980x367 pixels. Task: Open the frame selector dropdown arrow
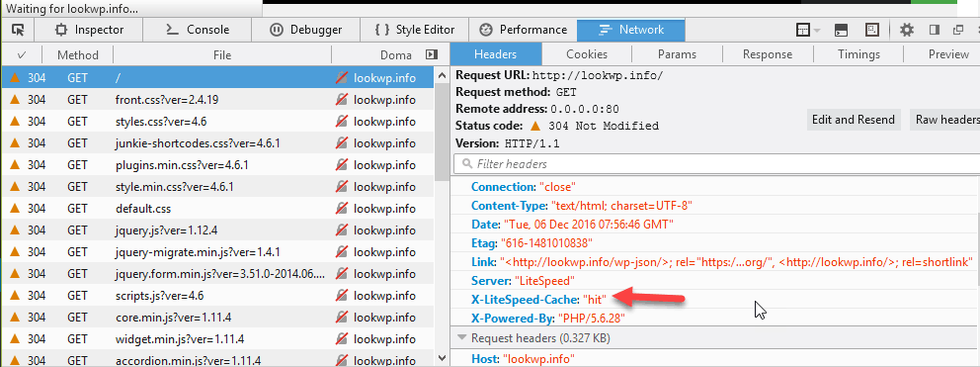pyautogui.click(x=817, y=30)
